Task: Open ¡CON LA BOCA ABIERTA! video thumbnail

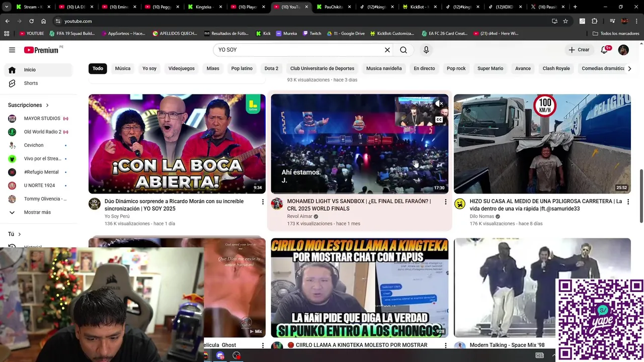Action: 177,144
